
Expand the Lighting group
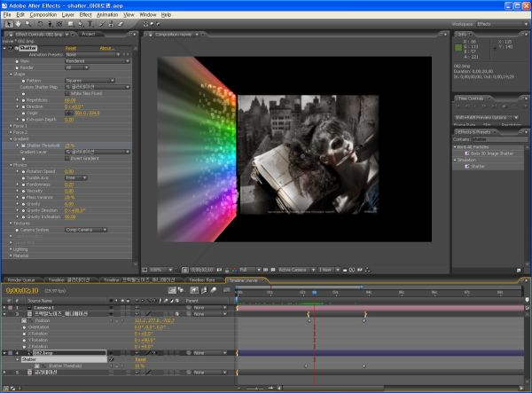tap(11, 249)
